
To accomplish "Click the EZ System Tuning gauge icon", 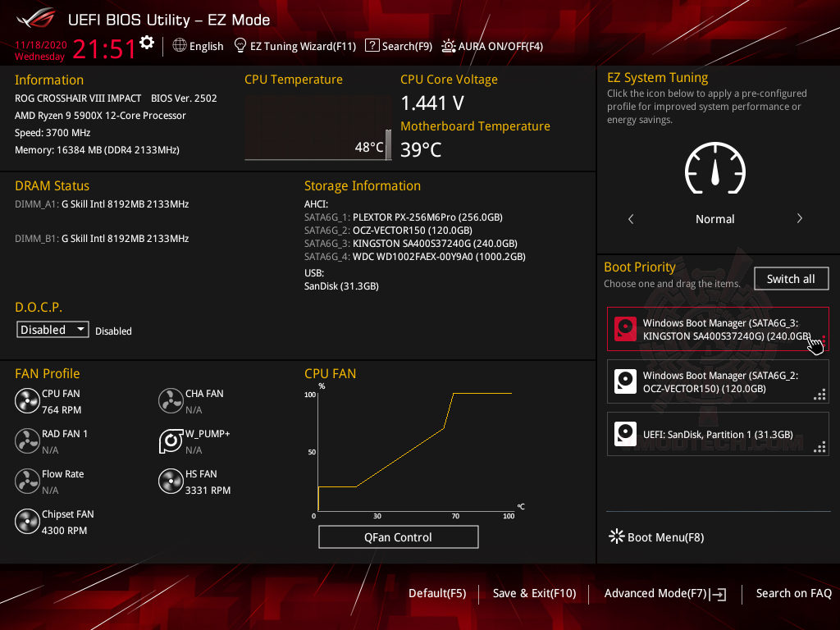I will tap(714, 167).
